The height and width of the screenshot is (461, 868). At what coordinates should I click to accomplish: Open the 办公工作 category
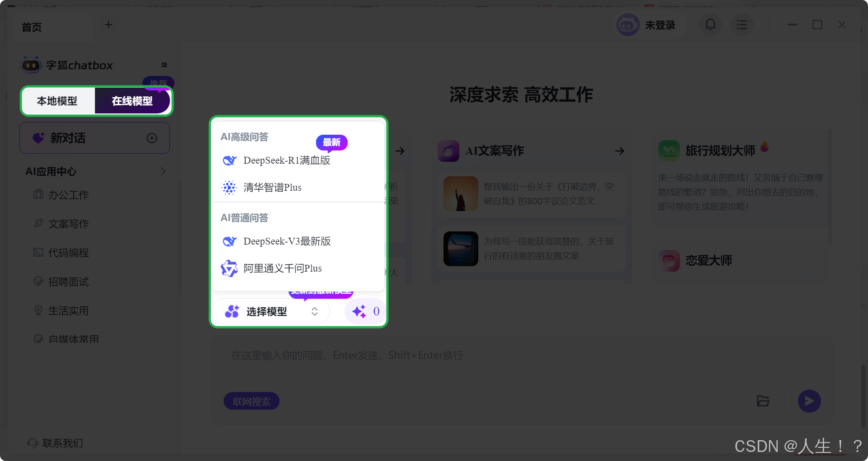[68, 195]
